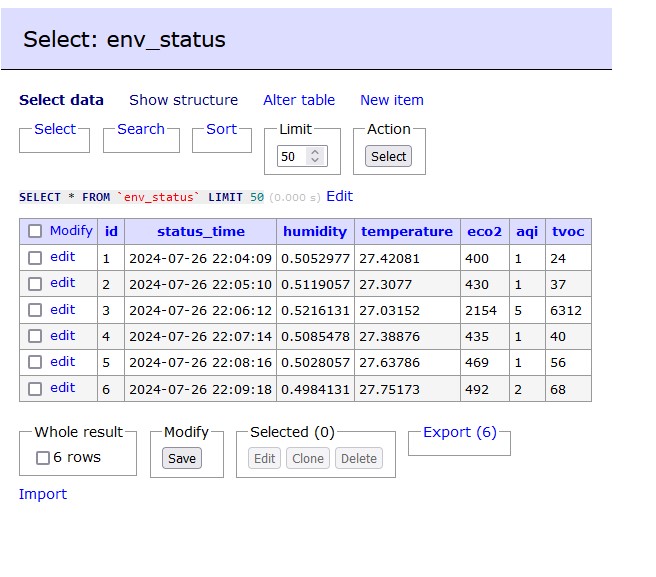This screenshot has height=577, width=656.
Task: Toggle the select-all checkbox in Modify header
Action: [x=35, y=231]
